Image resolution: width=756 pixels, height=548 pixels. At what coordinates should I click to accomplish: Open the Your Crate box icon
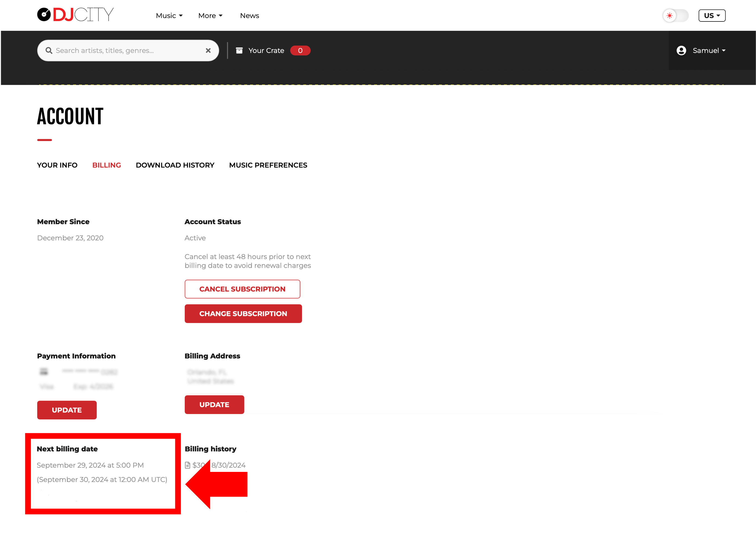[x=239, y=50]
